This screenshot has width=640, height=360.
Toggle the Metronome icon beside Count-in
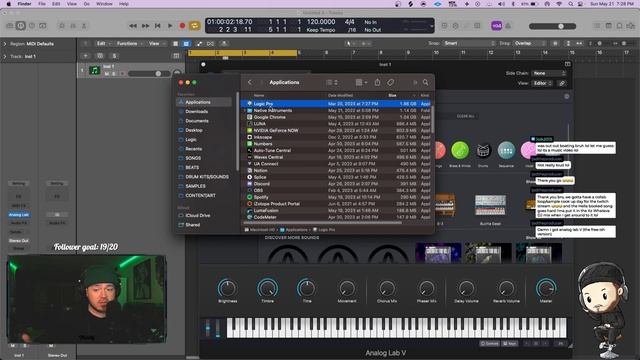pos(508,26)
